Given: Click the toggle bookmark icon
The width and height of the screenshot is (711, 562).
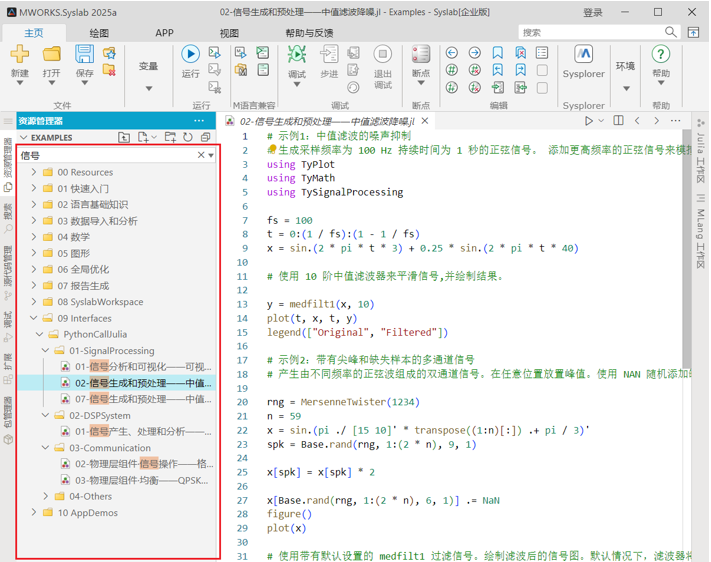Looking at the screenshot, I should pyautogui.click(x=497, y=53).
